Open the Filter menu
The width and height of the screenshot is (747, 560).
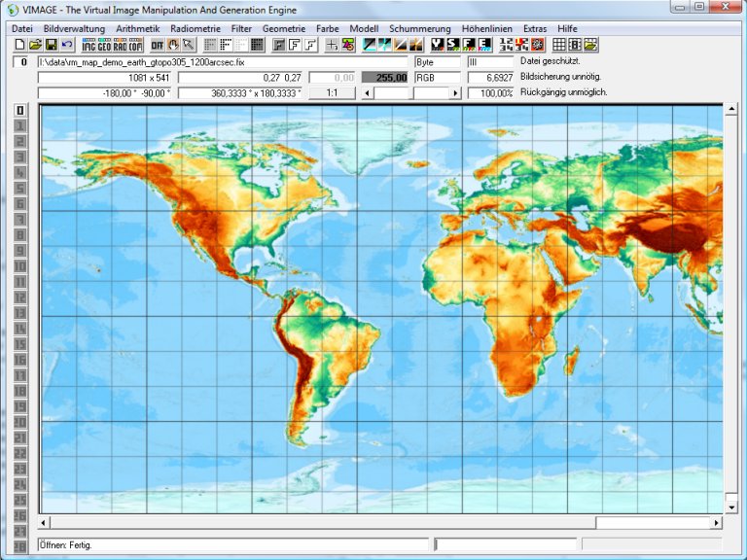[240, 29]
